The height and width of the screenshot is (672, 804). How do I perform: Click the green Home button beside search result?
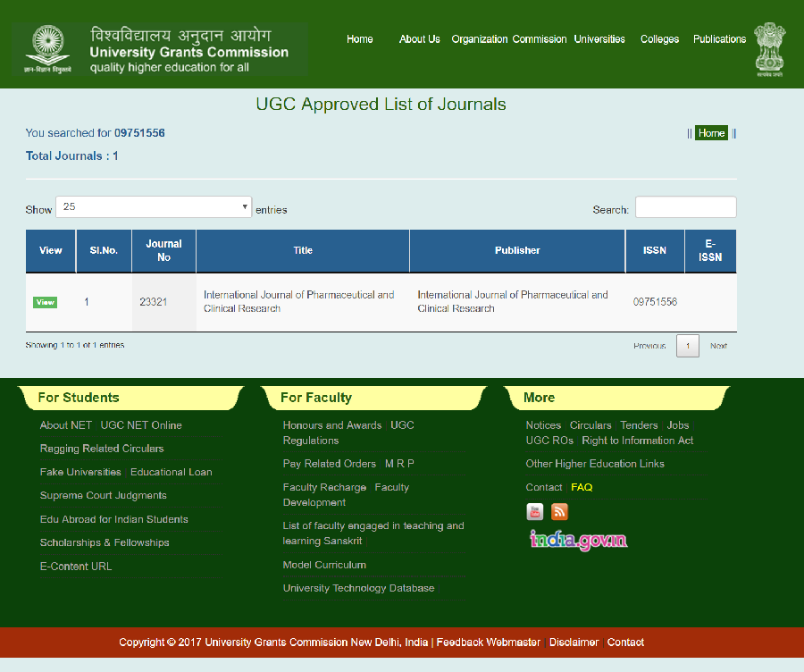[x=711, y=133]
